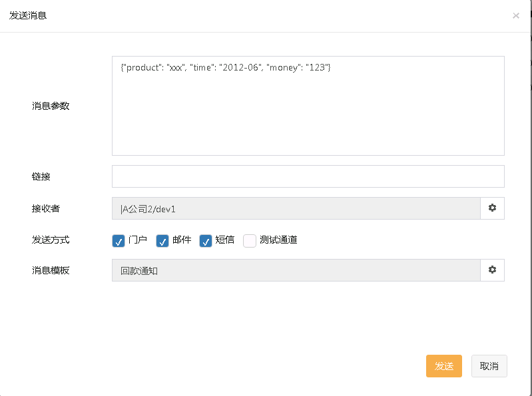Uncheck the 邮件 checkbox
532x396 pixels.
[x=162, y=241]
